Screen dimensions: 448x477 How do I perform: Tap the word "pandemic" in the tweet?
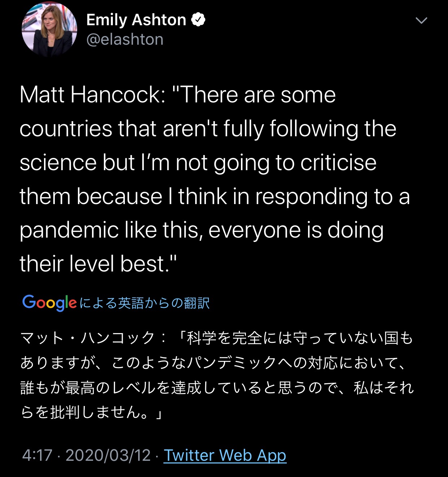point(69,230)
